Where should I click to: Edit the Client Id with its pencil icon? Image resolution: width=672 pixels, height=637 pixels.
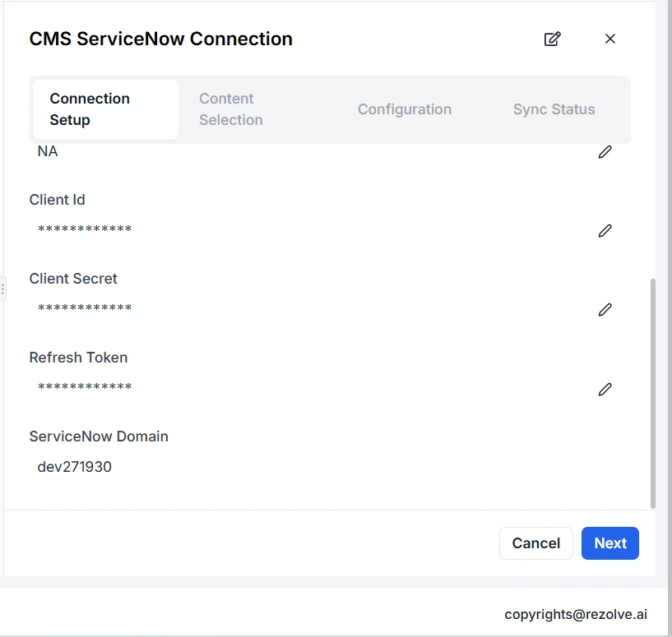point(605,231)
